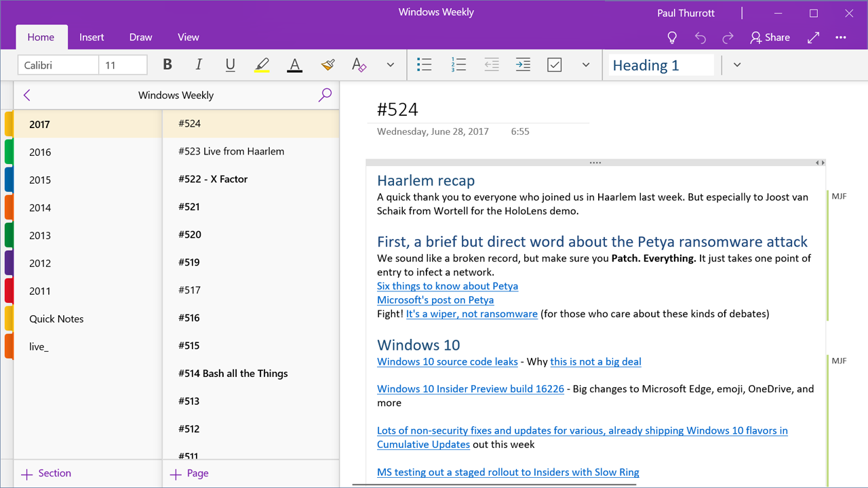
Task: Switch to the Draw tab
Action: pos(140,37)
